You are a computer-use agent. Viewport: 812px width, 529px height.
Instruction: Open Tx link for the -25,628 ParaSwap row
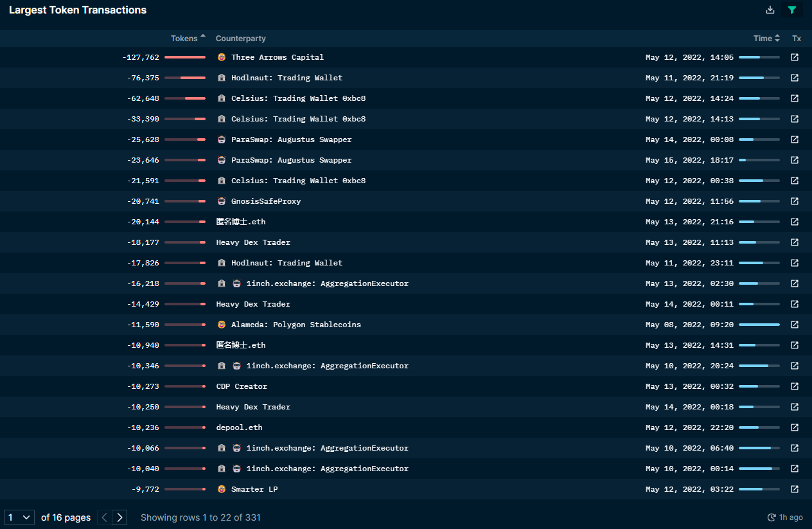[795, 139]
